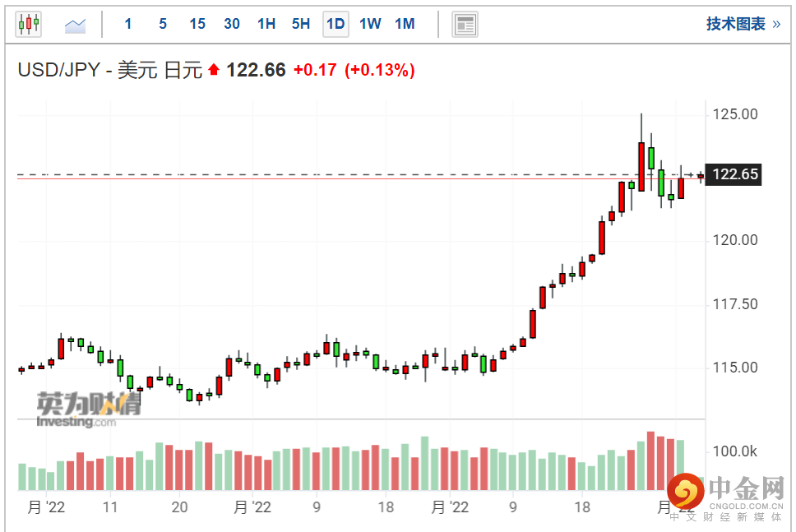Viewport: 796px width, 532px height.
Task: Select the 5H timeframe button
Action: click(301, 24)
